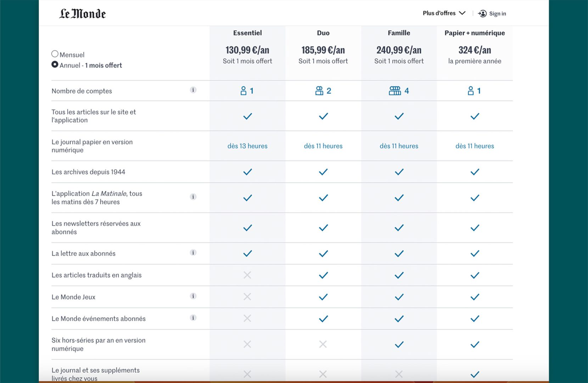Click the Le Monde Jeux info icon
This screenshot has width=588, height=383.
click(x=193, y=296)
